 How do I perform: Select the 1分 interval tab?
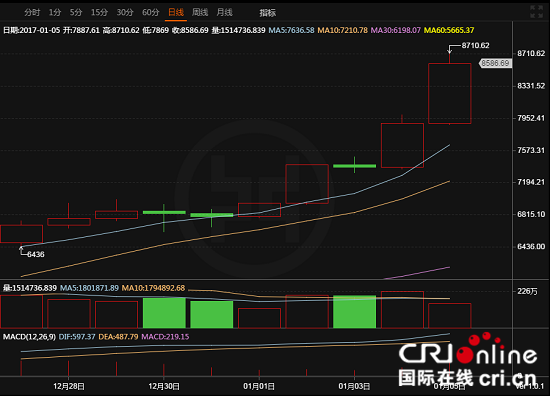55,13
